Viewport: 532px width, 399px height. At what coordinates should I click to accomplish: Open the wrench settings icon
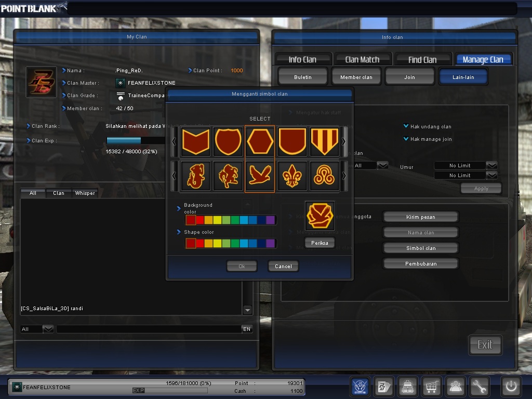pyautogui.click(x=479, y=387)
